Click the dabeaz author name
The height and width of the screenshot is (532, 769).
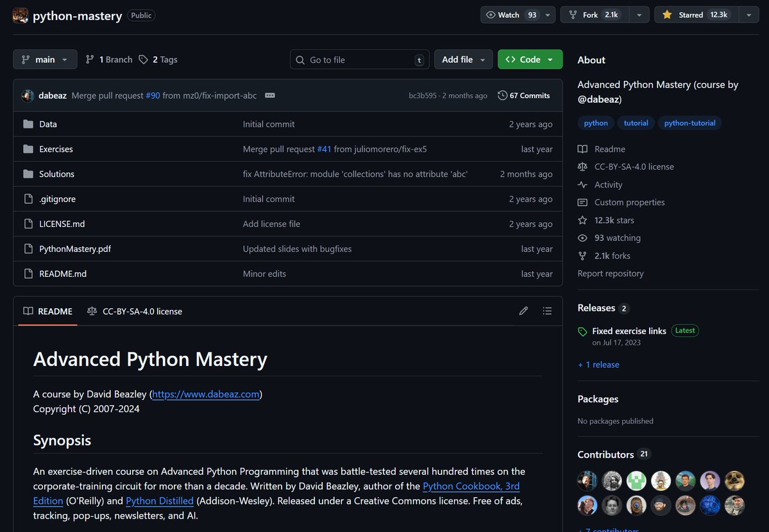[x=53, y=96]
